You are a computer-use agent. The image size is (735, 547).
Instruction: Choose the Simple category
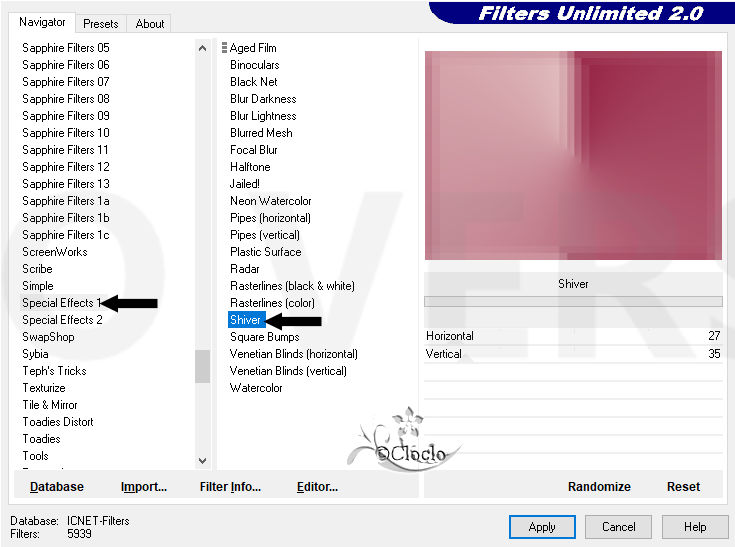pos(38,286)
